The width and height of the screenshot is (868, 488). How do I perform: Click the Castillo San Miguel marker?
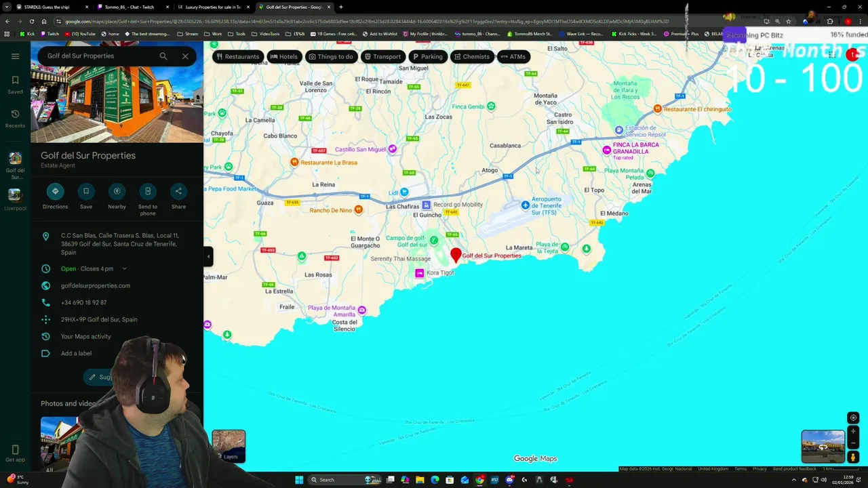pyautogui.click(x=392, y=149)
